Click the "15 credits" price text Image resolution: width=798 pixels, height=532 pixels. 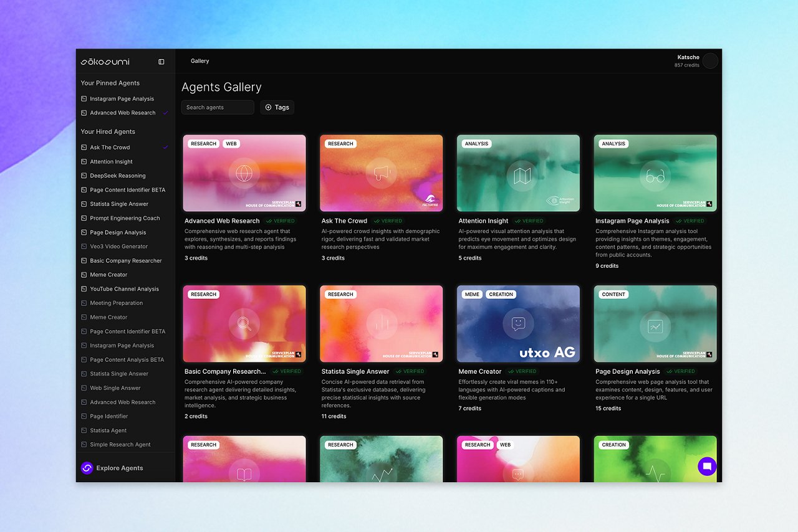click(608, 409)
